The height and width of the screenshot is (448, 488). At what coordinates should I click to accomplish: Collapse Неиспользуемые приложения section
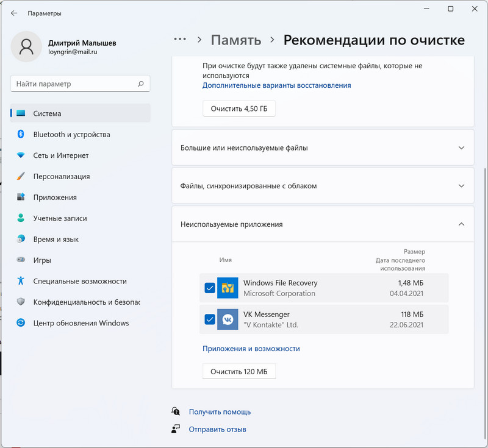[x=462, y=224]
